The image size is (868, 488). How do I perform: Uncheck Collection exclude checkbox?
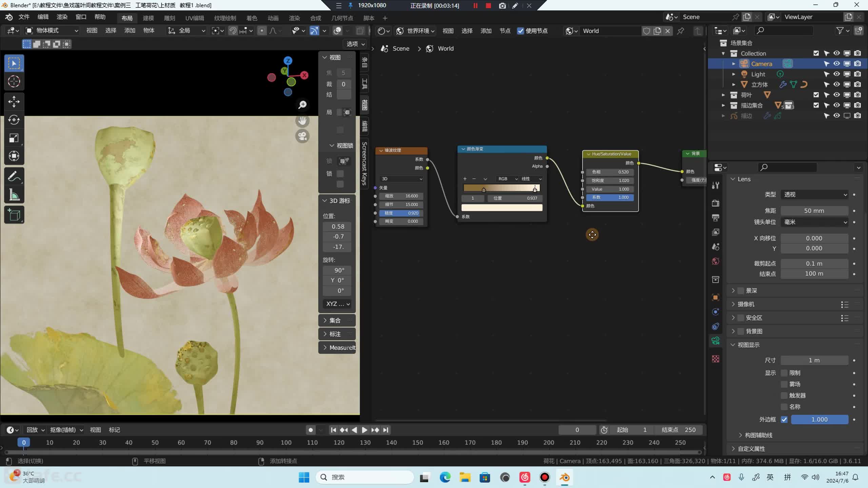click(x=816, y=53)
